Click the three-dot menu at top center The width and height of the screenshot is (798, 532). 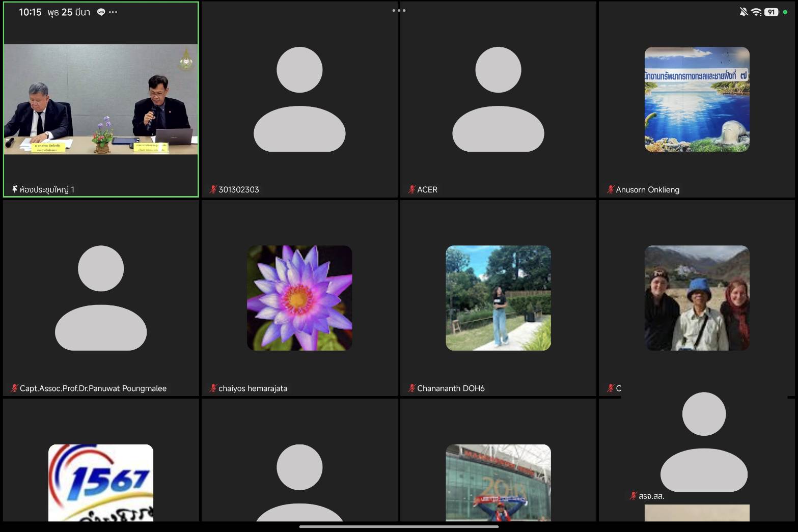point(399,11)
